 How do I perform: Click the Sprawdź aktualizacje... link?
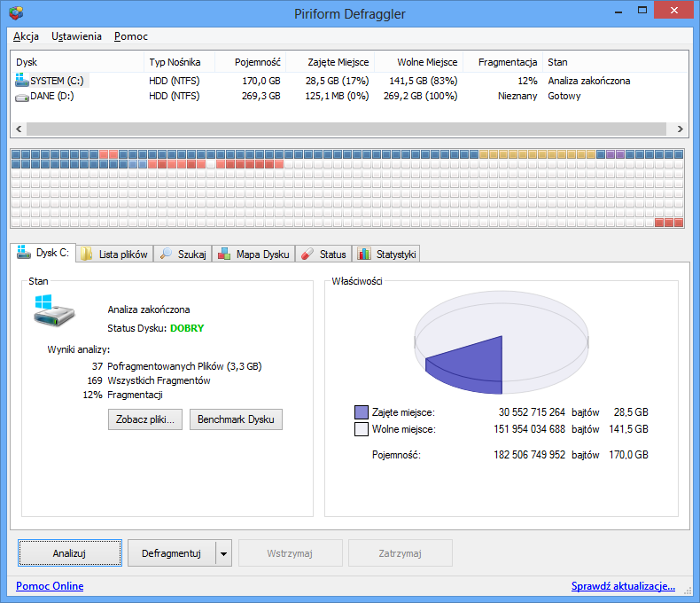[623, 585]
